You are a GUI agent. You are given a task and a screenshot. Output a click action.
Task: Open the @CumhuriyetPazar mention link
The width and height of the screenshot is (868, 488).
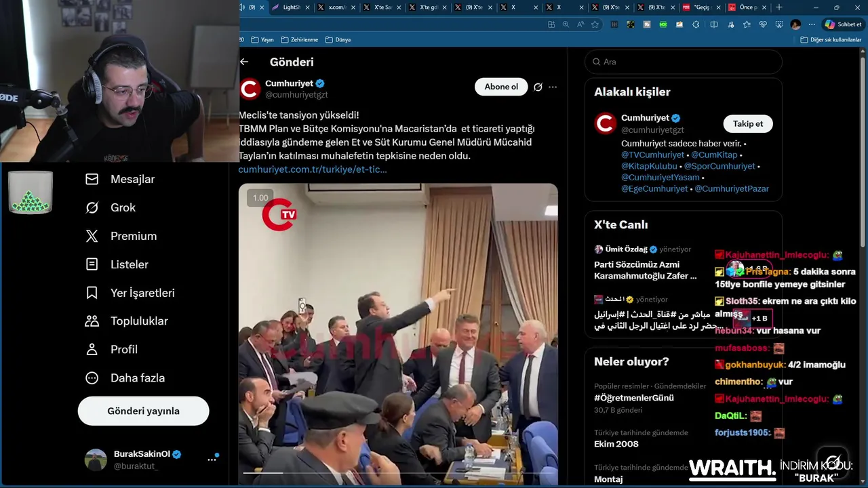point(732,189)
